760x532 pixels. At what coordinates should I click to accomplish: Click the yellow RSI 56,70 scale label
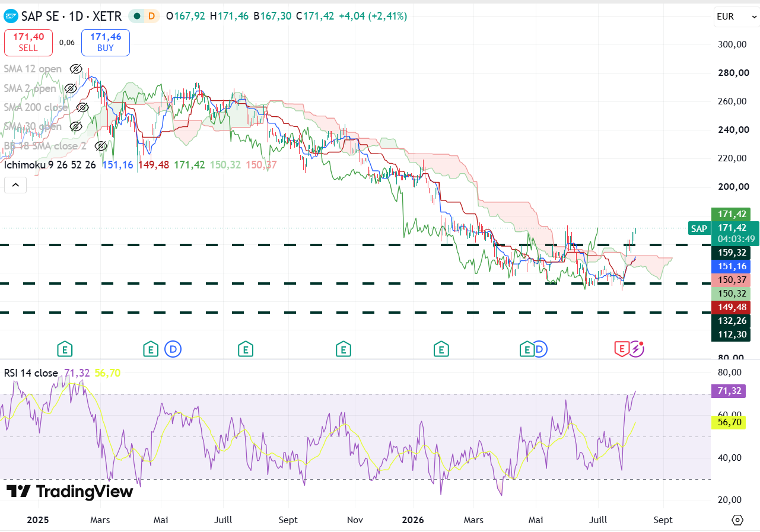729,422
